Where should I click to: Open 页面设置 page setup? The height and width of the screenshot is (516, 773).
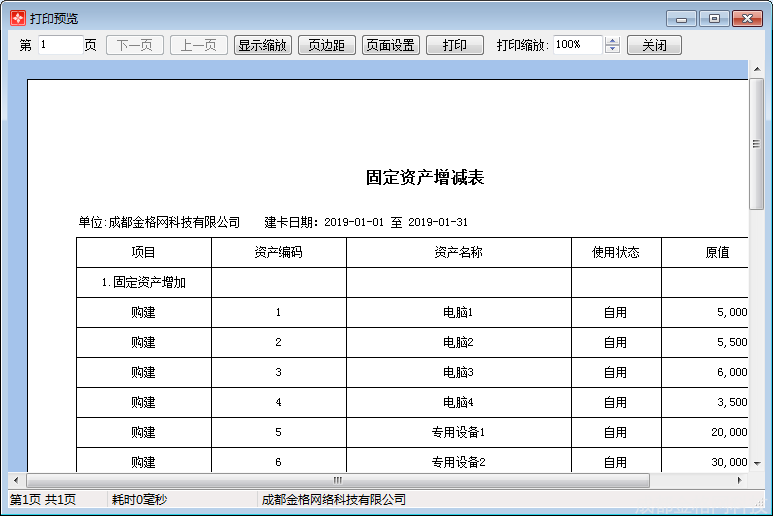tap(390, 45)
